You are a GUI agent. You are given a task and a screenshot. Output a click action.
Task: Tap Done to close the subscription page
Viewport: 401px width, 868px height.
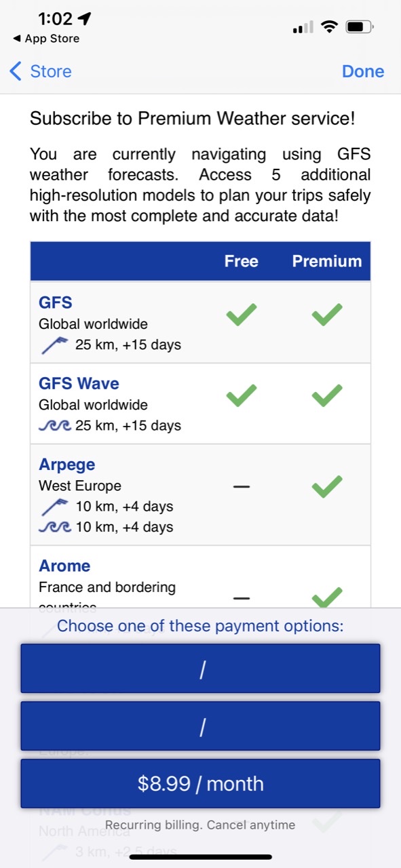click(x=363, y=71)
